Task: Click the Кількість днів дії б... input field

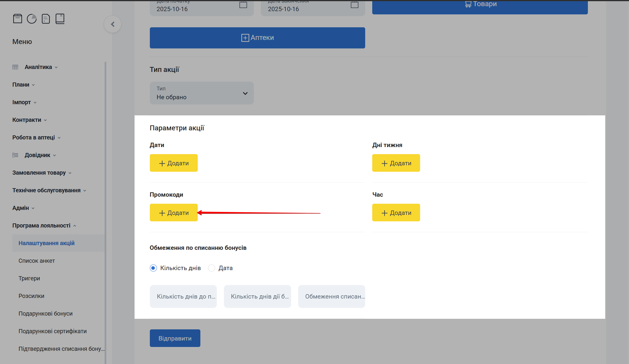Action: tap(257, 296)
